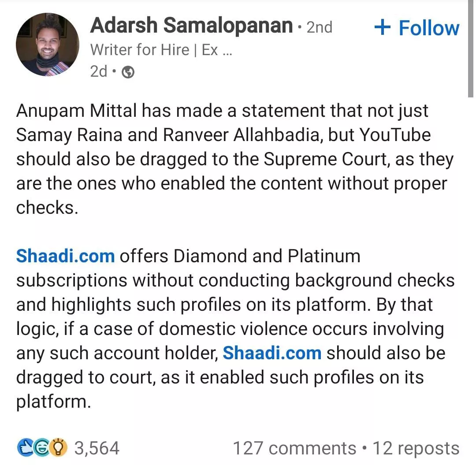View the 12 reposts
The height and width of the screenshot is (465, 476).
(416, 448)
